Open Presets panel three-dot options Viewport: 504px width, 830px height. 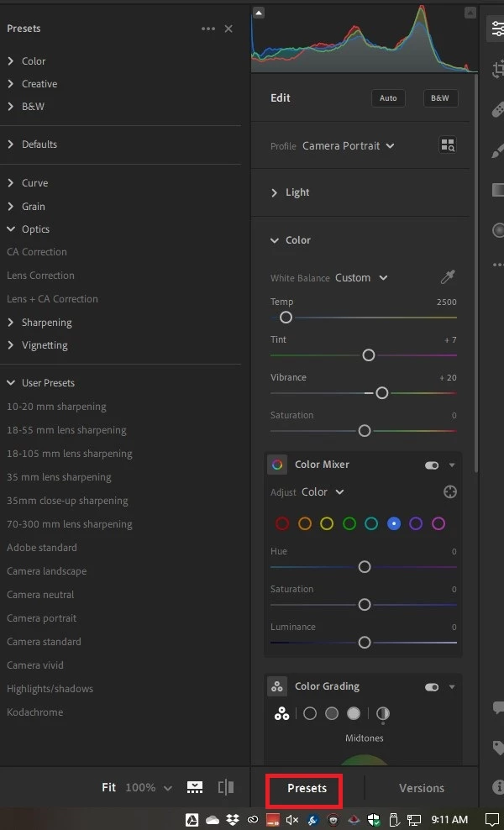(208, 29)
